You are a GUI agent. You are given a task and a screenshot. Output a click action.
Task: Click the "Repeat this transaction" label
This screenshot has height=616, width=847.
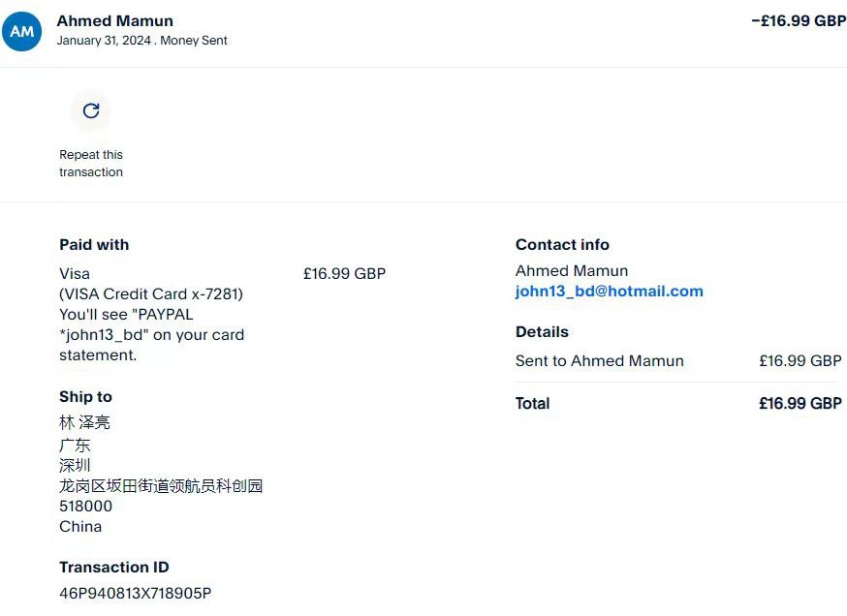click(x=91, y=163)
